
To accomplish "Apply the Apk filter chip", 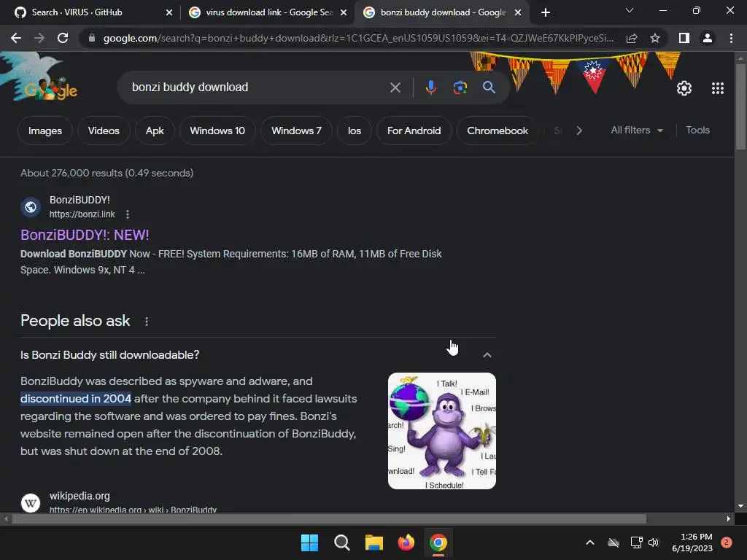I will (155, 131).
